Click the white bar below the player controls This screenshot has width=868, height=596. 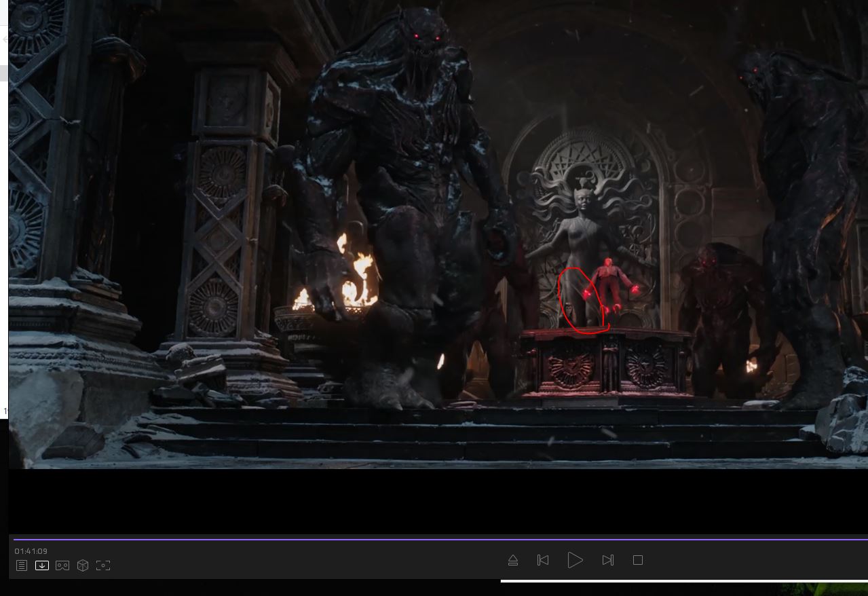pyautogui.click(x=679, y=581)
